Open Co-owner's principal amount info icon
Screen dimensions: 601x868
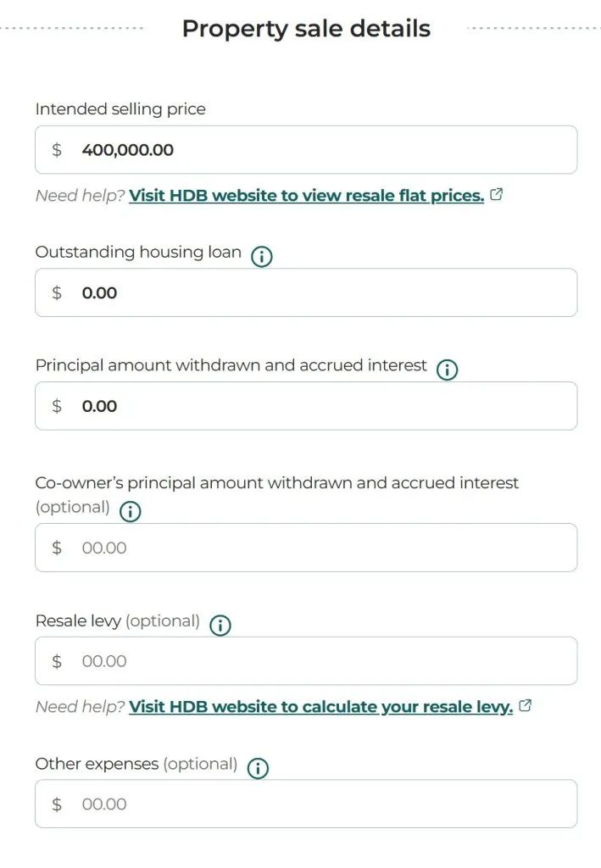point(130,511)
